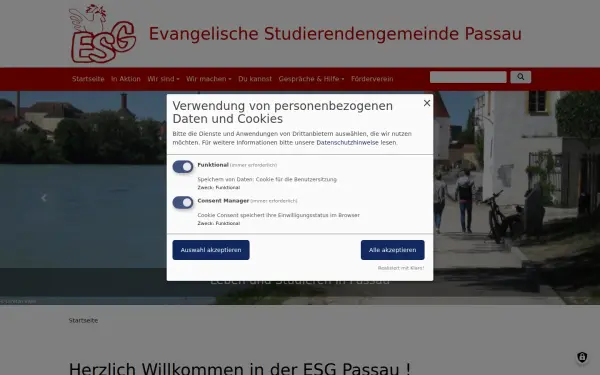Open the In Aktion menu item
Image resolution: width=600 pixels, height=375 pixels.
click(126, 79)
